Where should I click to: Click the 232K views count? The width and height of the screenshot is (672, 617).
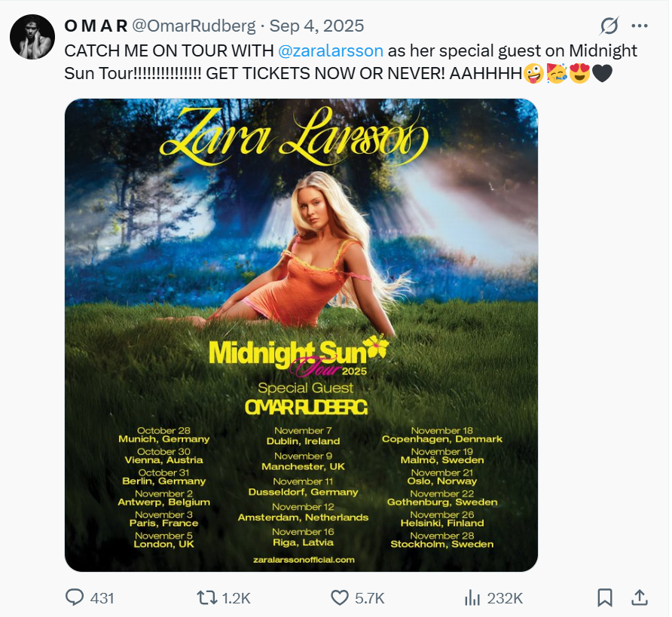[x=505, y=598]
